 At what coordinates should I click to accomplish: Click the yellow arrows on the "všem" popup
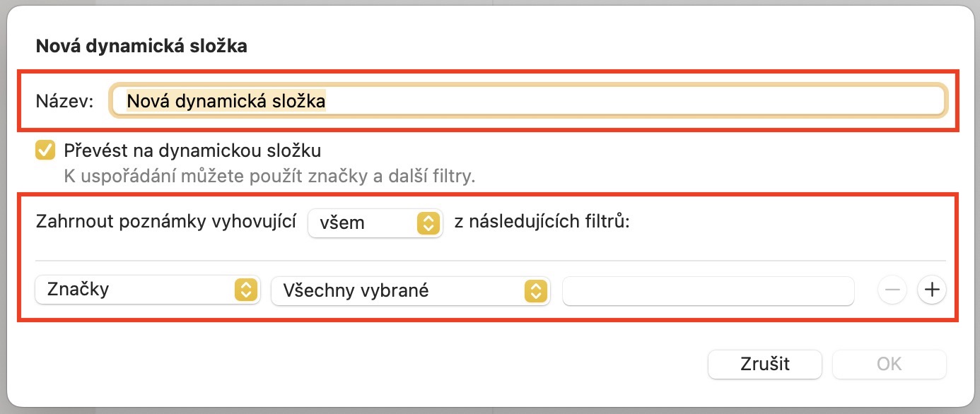point(427,223)
